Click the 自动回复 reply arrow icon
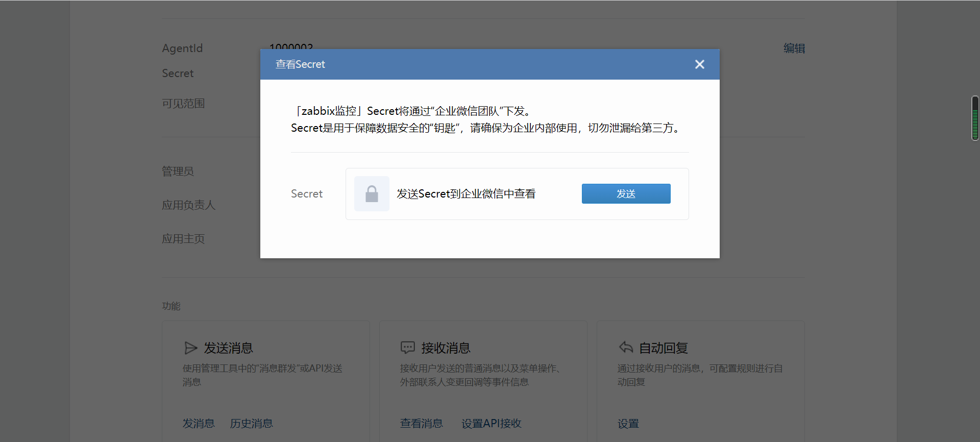This screenshot has height=442, width=980. click(x=626, y=348)
